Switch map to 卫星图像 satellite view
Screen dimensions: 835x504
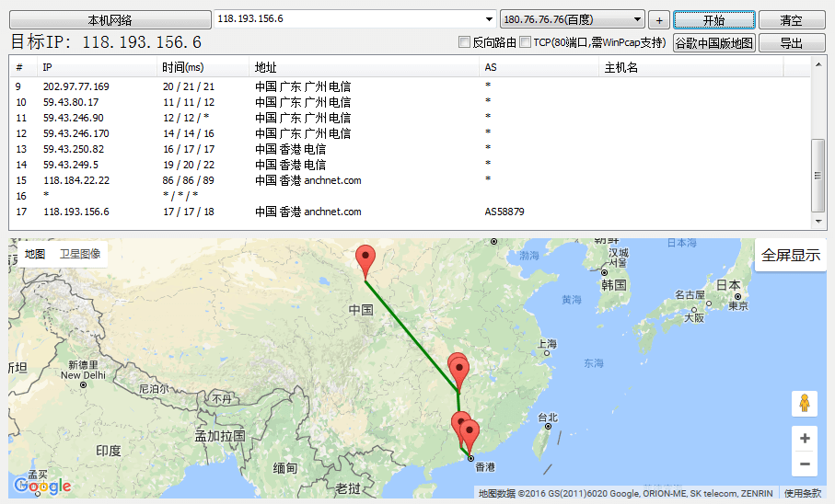pos(80,254)
